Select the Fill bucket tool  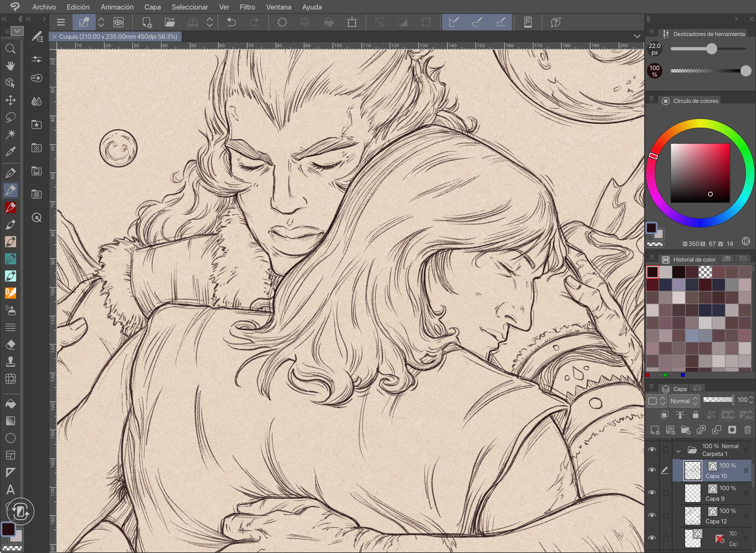pos(11,404)
